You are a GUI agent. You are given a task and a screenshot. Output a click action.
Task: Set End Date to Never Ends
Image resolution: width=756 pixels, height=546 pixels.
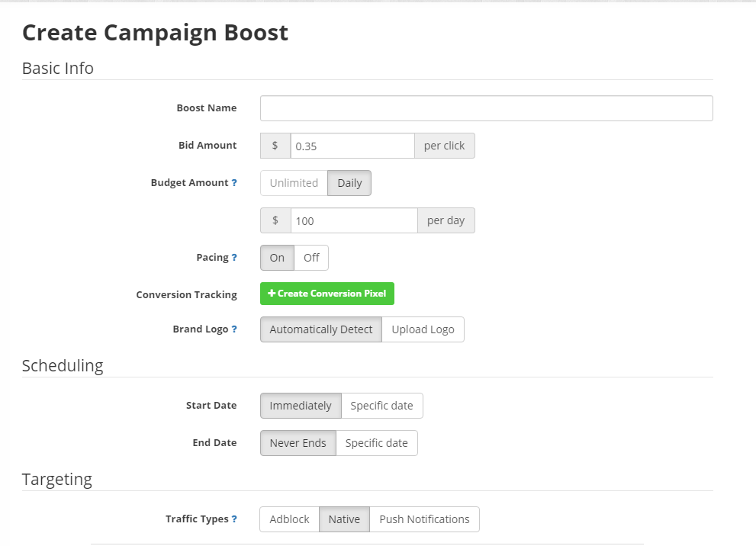[298, 443]
